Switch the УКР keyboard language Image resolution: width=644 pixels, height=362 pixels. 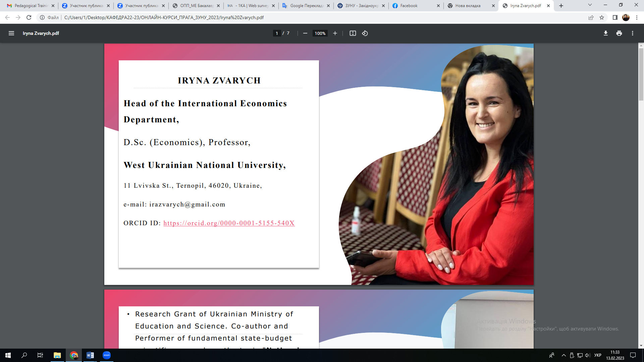[x=598, y=355]
